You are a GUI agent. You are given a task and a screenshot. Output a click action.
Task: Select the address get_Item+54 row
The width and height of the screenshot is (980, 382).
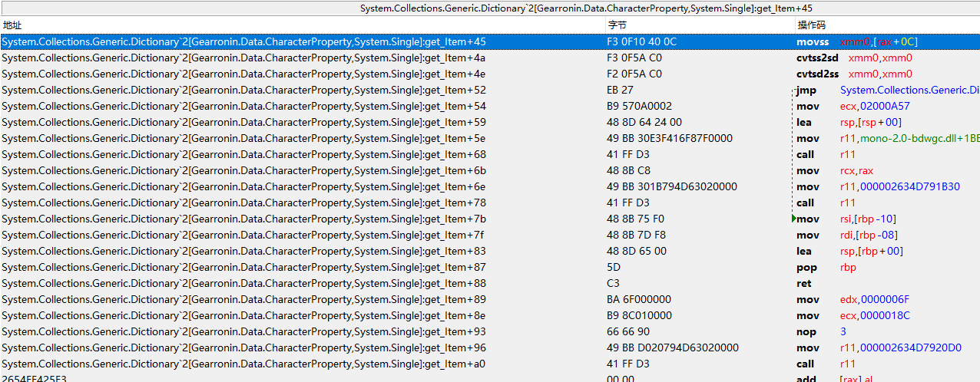pos(243,106)
